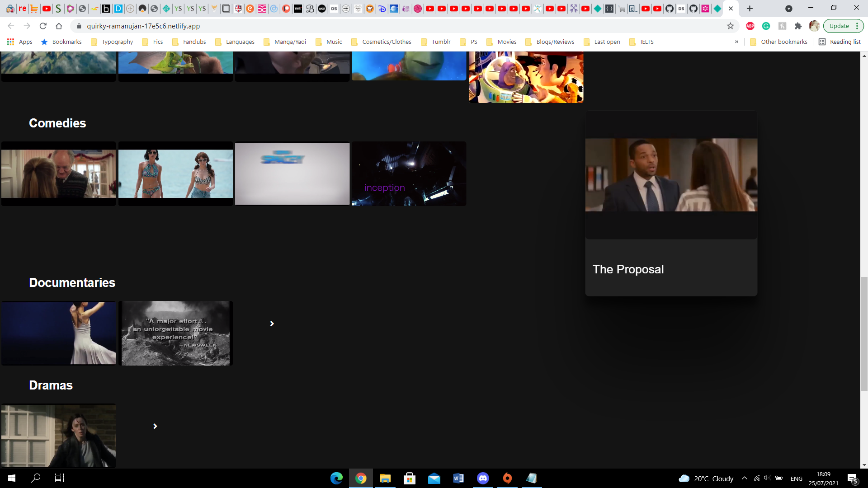868x488 pixels.
Task: Expand the Dramas row with the chevron
Action: tap(155, 426)
